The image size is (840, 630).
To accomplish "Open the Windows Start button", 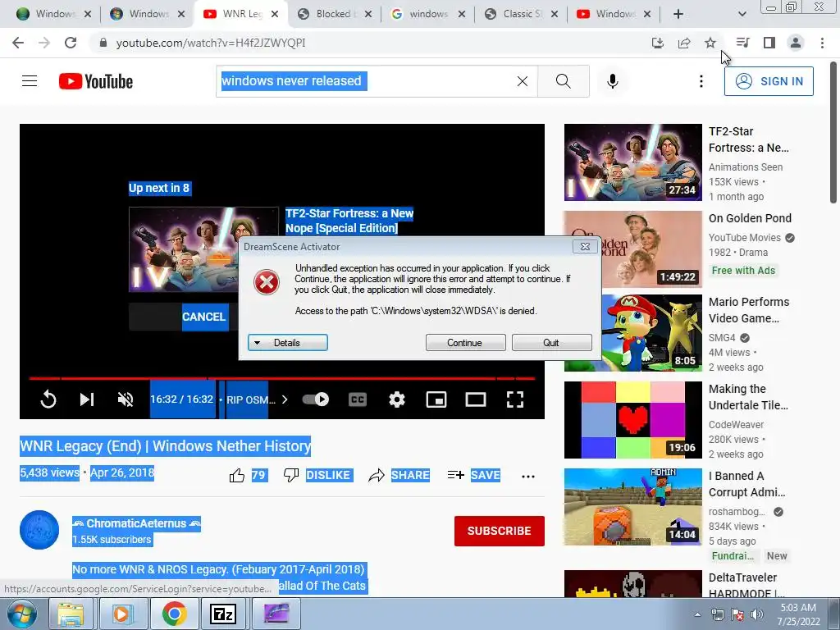I will [x=22, y=614].
